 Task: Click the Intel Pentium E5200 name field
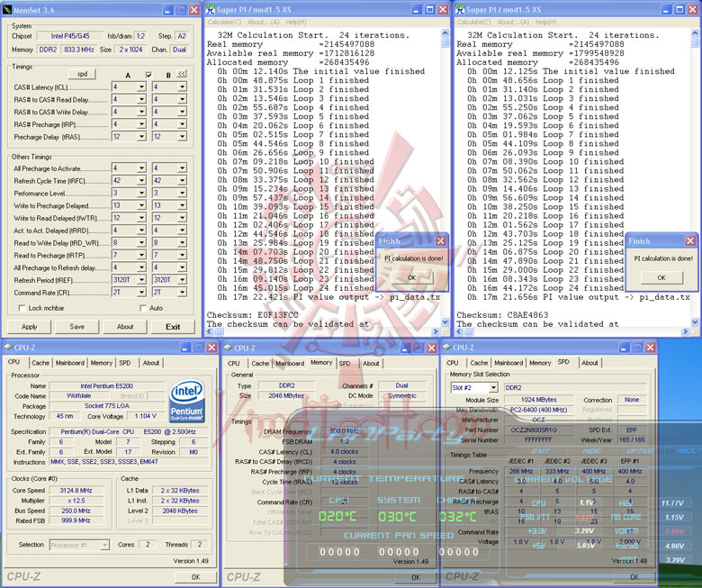(106, 385)
